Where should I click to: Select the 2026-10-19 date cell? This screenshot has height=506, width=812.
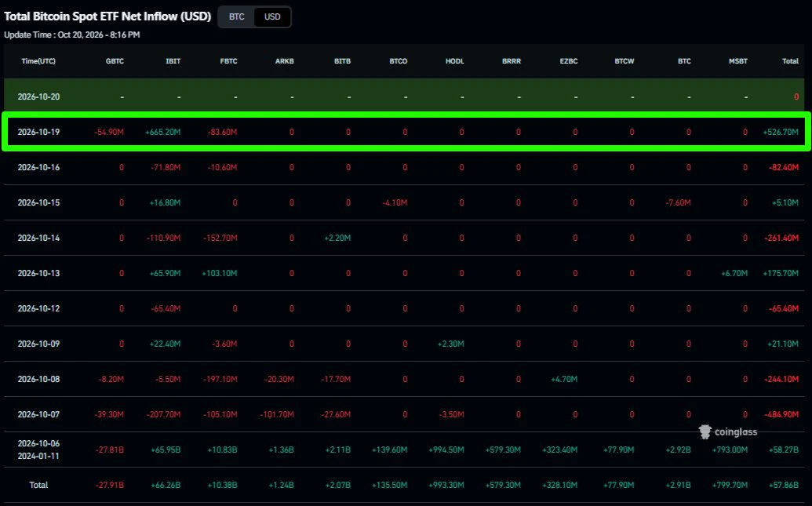(x=39, y=132)
